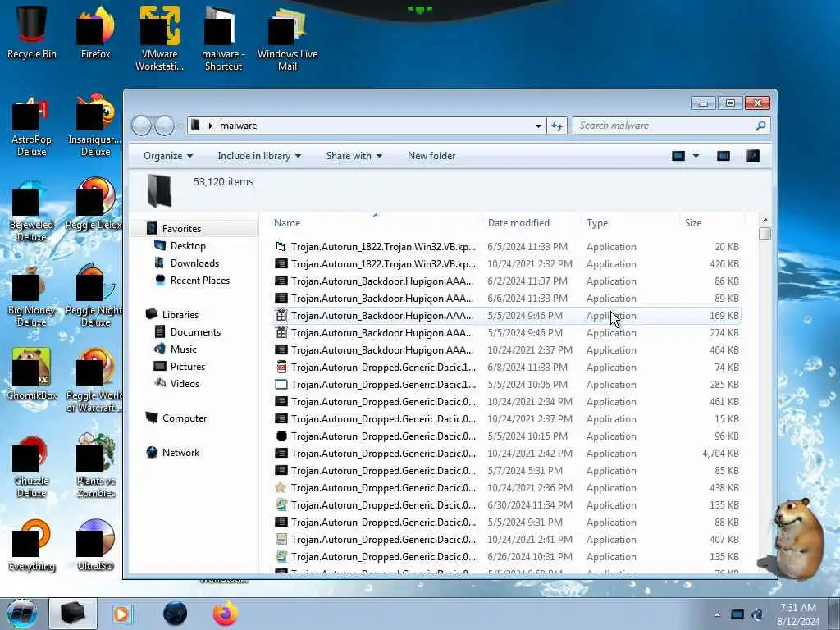Click the scrollbar up arrow

pyautogui.click(x=765, y=220)
